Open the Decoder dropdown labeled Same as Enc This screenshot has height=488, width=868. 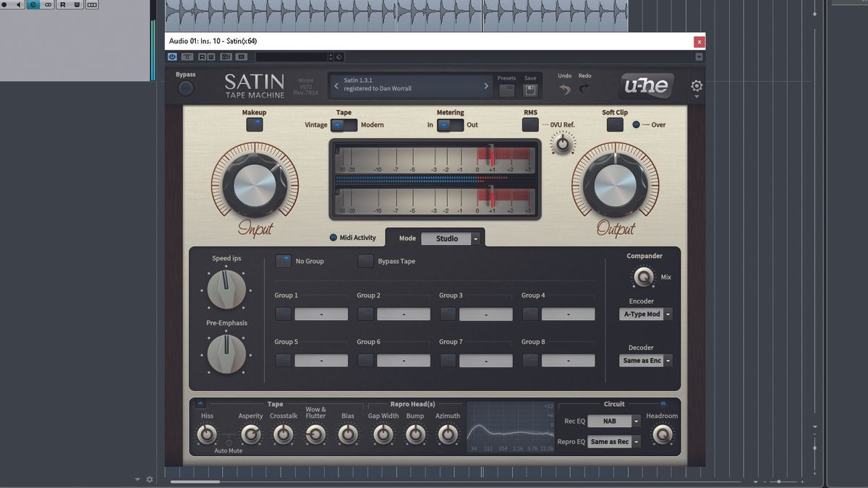coord(644,360)
